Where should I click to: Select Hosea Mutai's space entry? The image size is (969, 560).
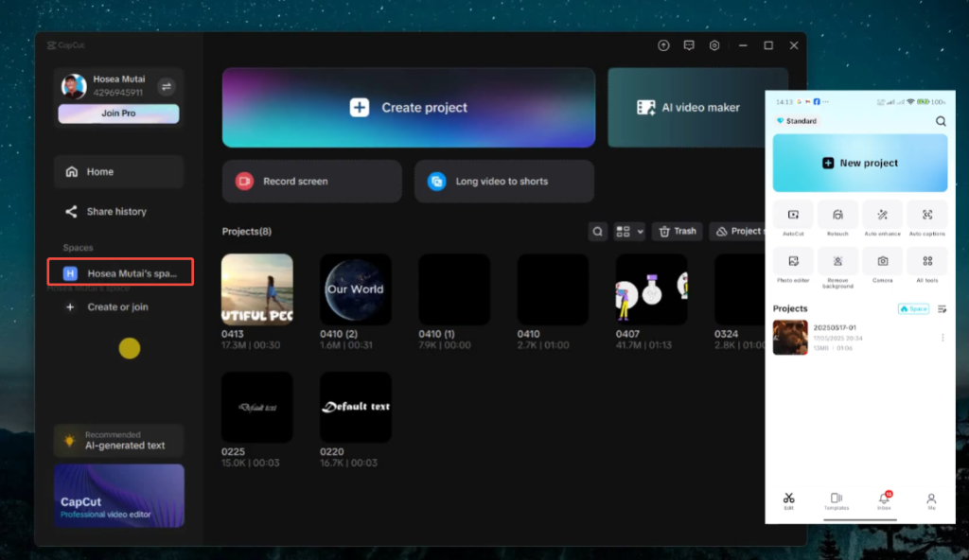(120, 272)
